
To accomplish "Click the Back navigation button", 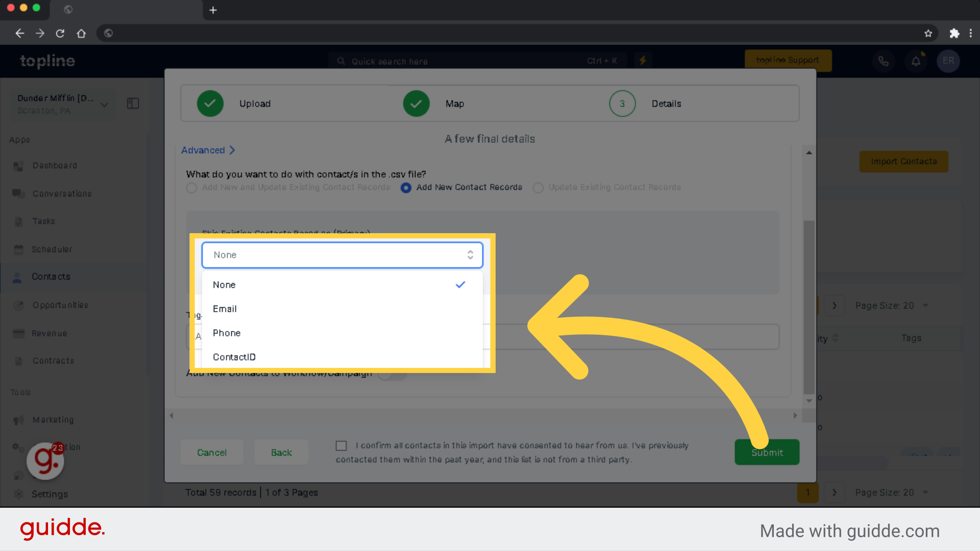I will 280,452.
